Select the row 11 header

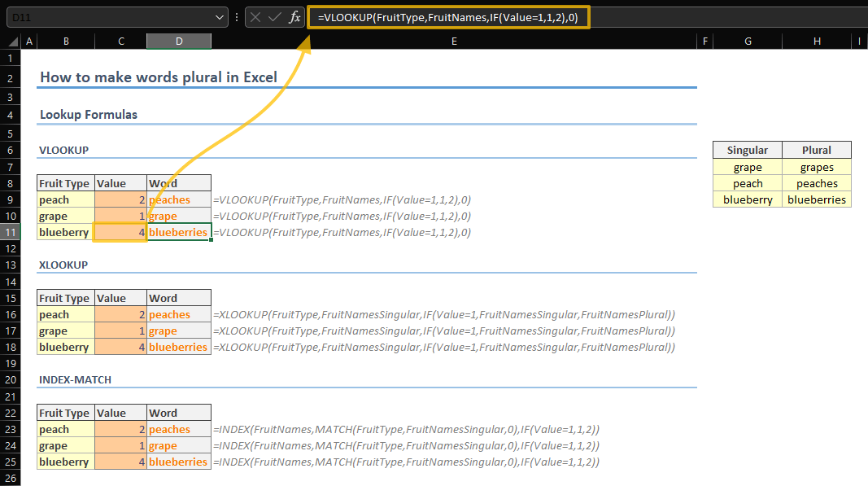pos(11,233)
